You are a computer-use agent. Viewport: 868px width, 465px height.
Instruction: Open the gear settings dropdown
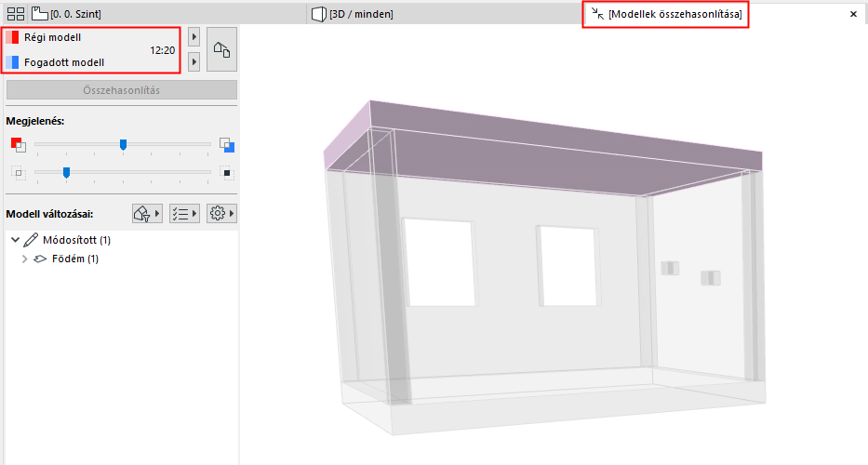[221, 213]
